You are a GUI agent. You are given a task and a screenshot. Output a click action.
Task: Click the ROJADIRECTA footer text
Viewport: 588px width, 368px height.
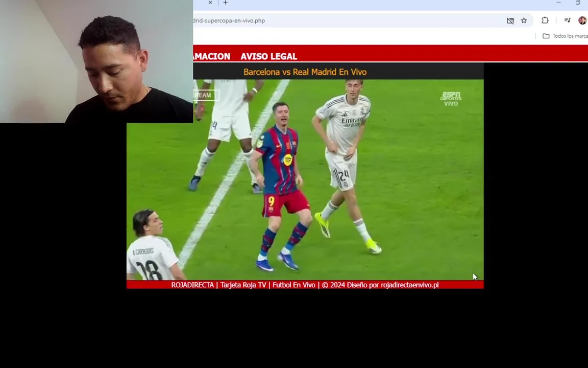coord(192,285)
